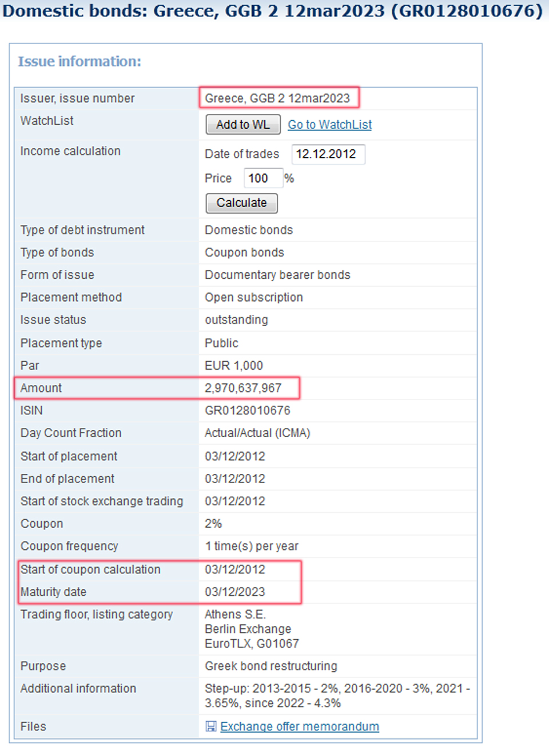The image size is (549, 756).
Task: Select the Amount value 2,970,637,967
Action: (x=243, y=388)
